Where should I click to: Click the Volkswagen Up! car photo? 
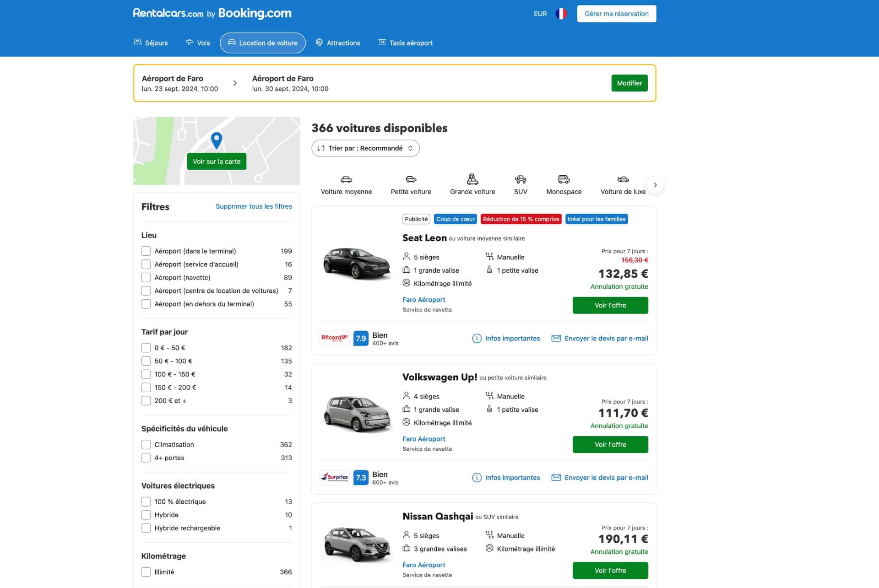[x=357, y=413]
